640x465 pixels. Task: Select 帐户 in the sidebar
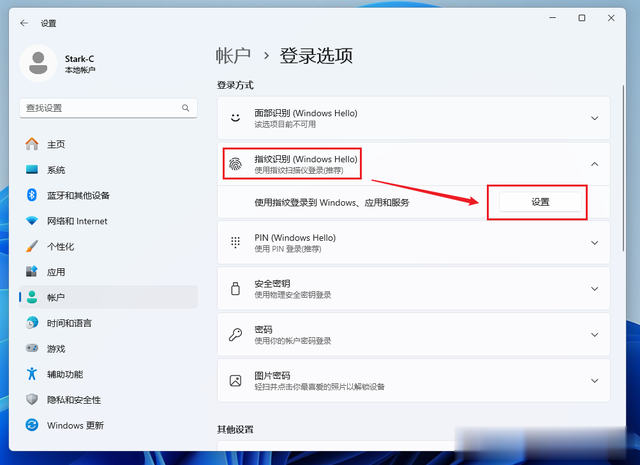(108, 297)
